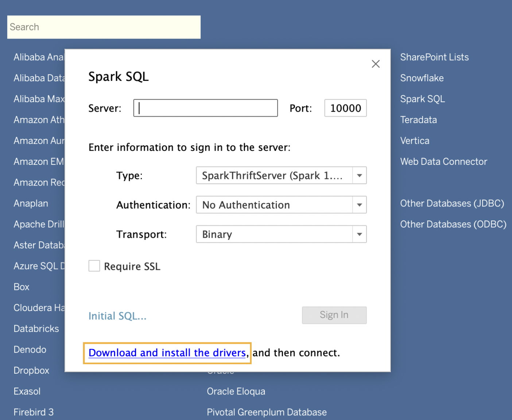Select Anaplan connector
The image size is (512, 420).
[x=31, y=203]
